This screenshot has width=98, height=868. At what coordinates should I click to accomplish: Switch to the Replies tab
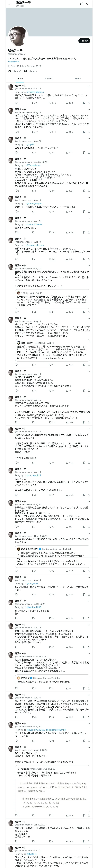(49, 79)
